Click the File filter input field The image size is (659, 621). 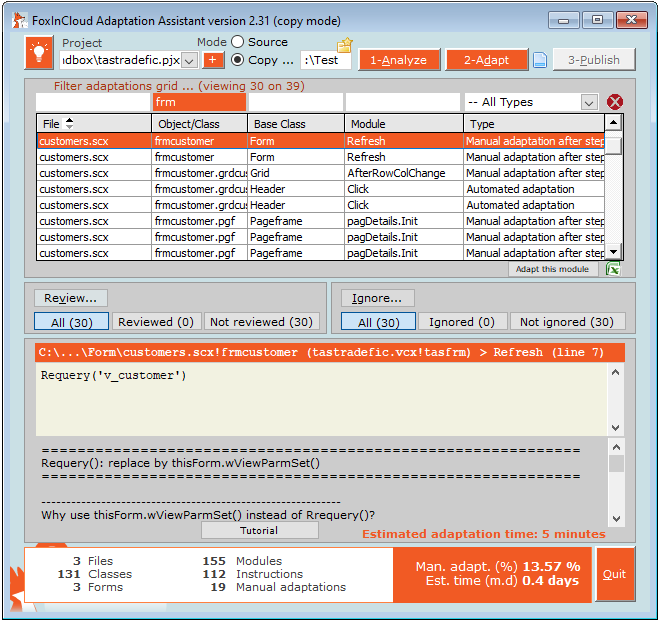pyautogui.click(x=93, y=102)
